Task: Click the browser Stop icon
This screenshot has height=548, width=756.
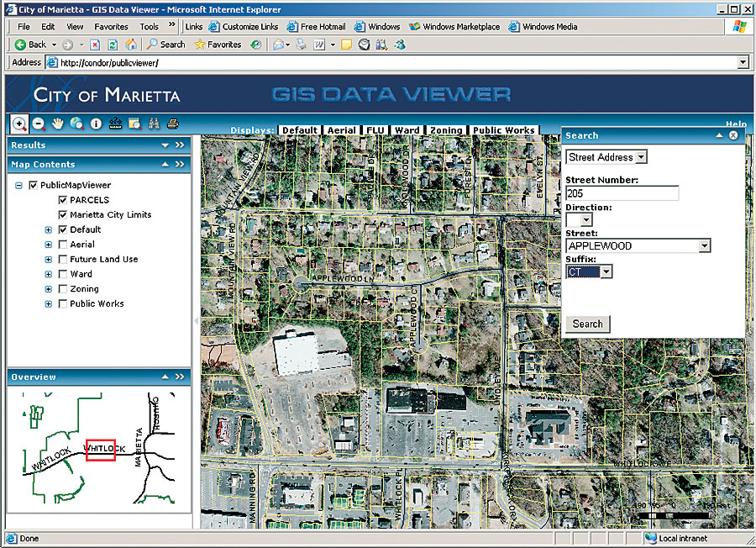Action: pyautogui.click(x=95, y=45)
